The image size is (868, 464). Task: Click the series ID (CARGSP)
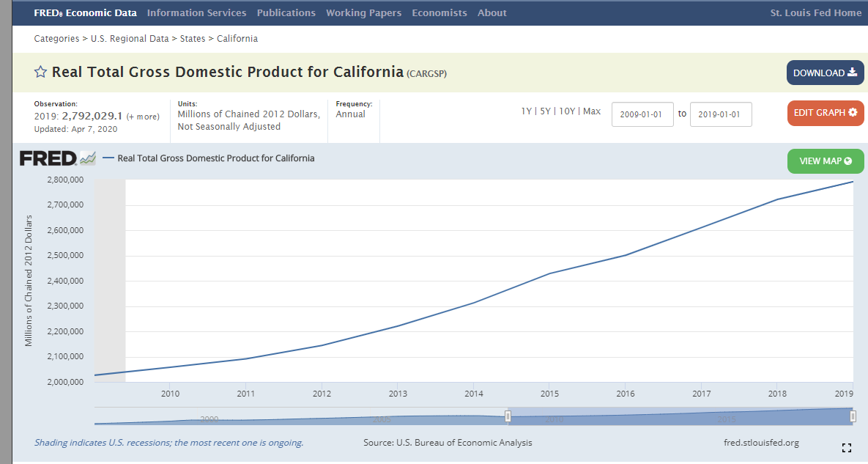click(427, 73)
